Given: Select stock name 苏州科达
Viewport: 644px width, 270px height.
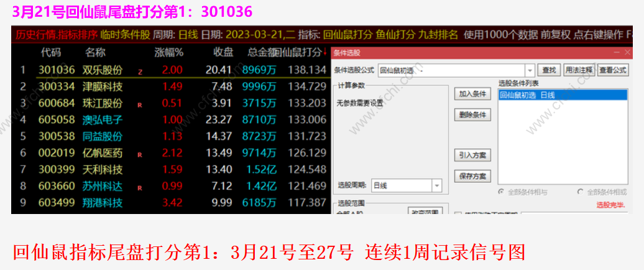Looking at the screenshot, I should coord(103,186).
